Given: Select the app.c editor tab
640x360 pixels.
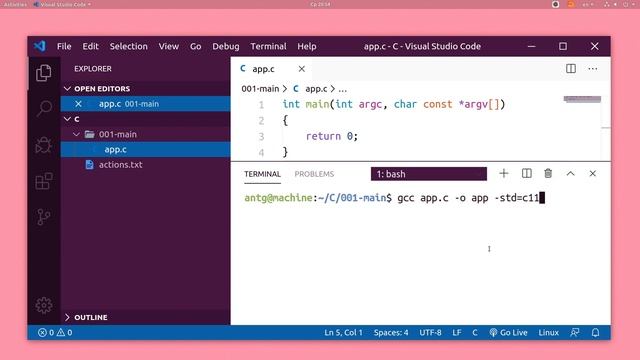Looking at the screenshot, I should coord(272,69).
